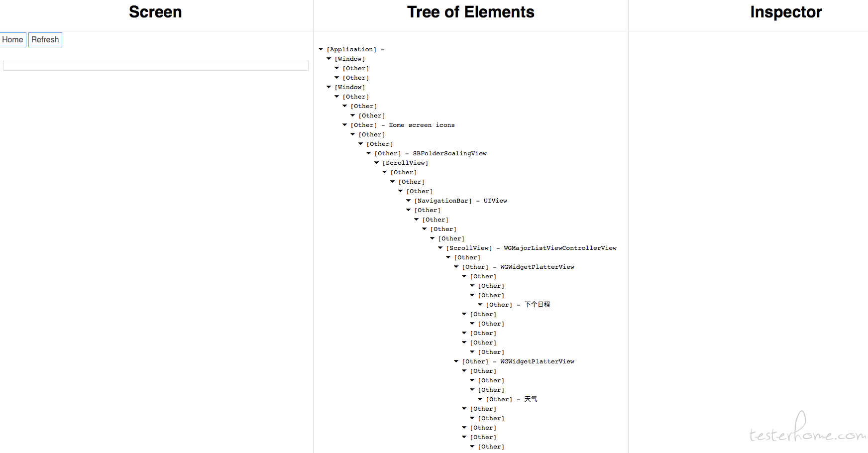
Task: Collapse the NavigationBar UIView node
Action: (409, 201)
